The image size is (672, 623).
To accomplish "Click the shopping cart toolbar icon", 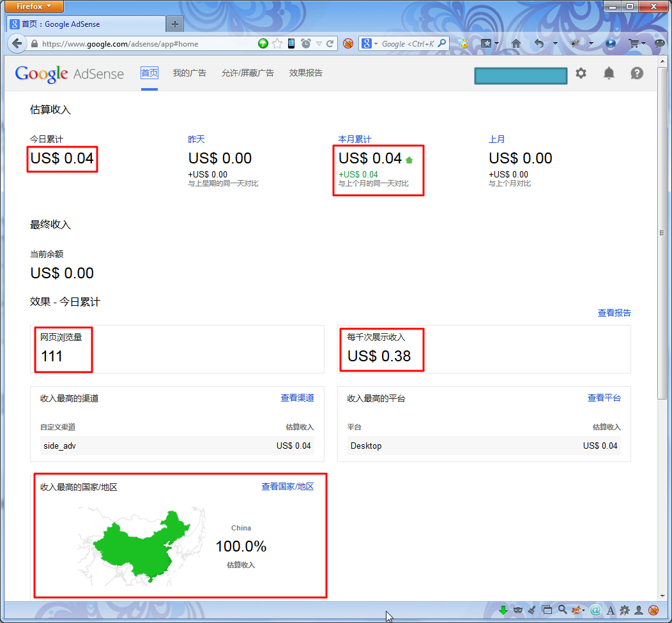I will (x=634, y=43).
